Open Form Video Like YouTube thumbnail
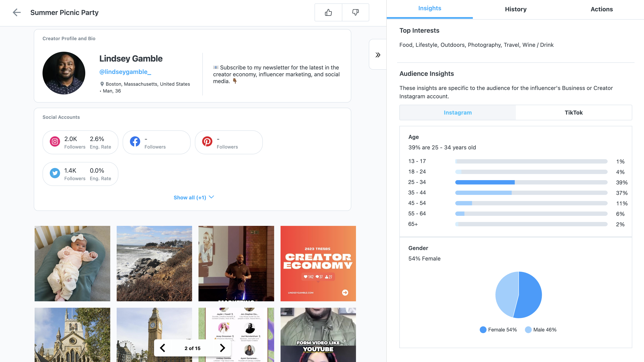 pyautogui.click(x=318, y=335)
